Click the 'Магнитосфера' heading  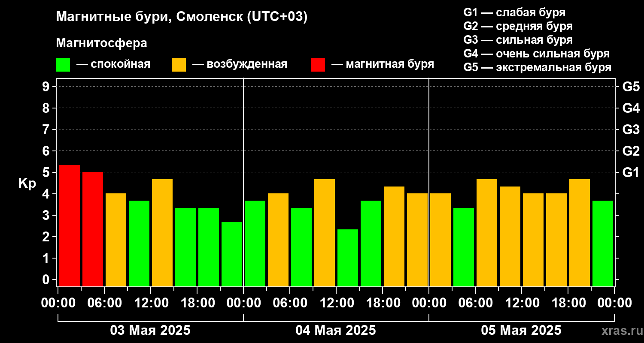[x=101, y=43]
